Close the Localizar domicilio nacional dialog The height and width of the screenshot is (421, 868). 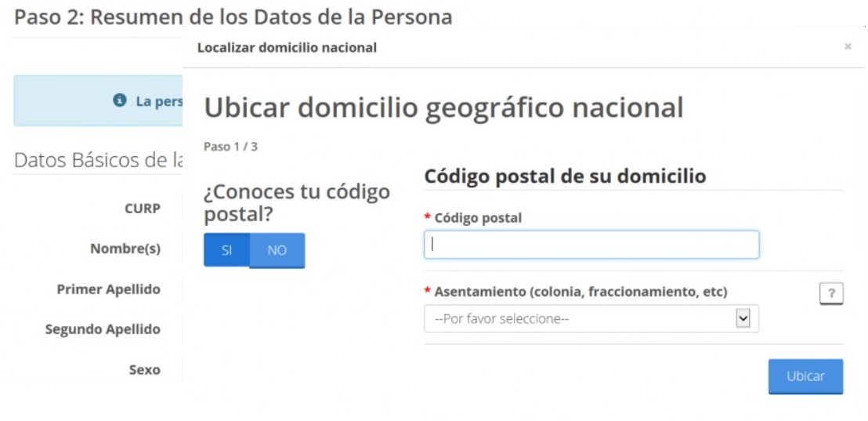pyautogui.click(x=848, y=47)
